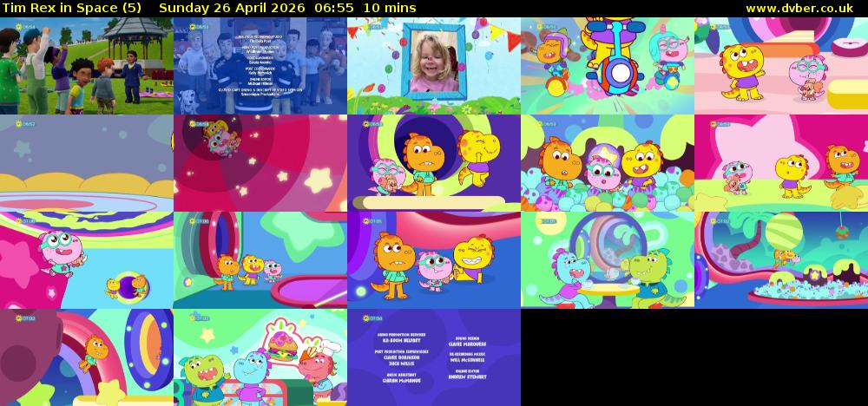868x406 pixels.
Task: Open the flying pink dino with glasses thumbnail
Action: [x=86, y=260]
